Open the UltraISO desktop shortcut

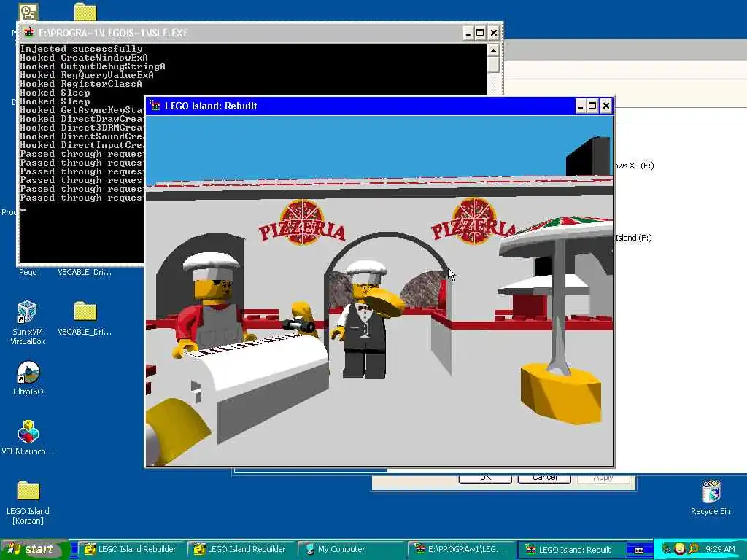click(x=28, y=378)
